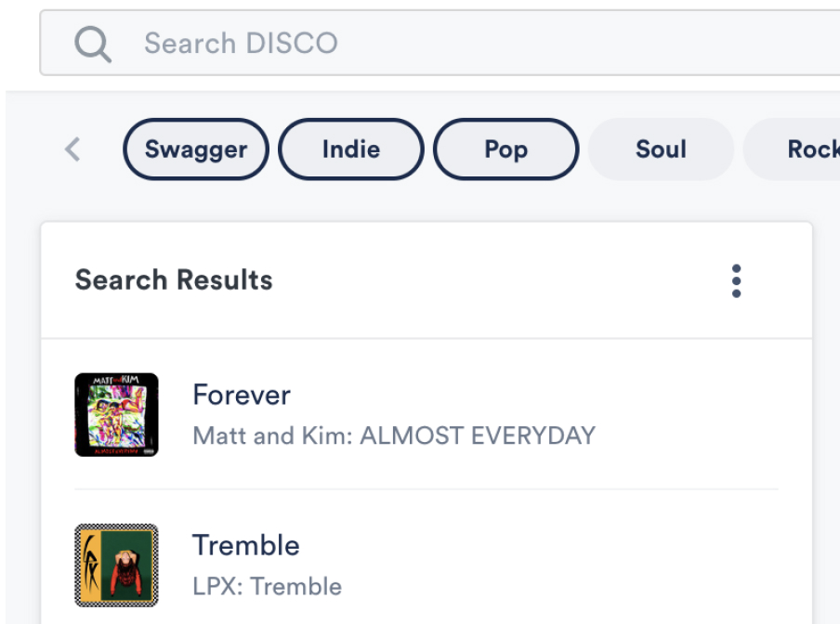Deselect the Swagger filter chip
This screenshot has width=840, height=624.
(x=196, y=149)
